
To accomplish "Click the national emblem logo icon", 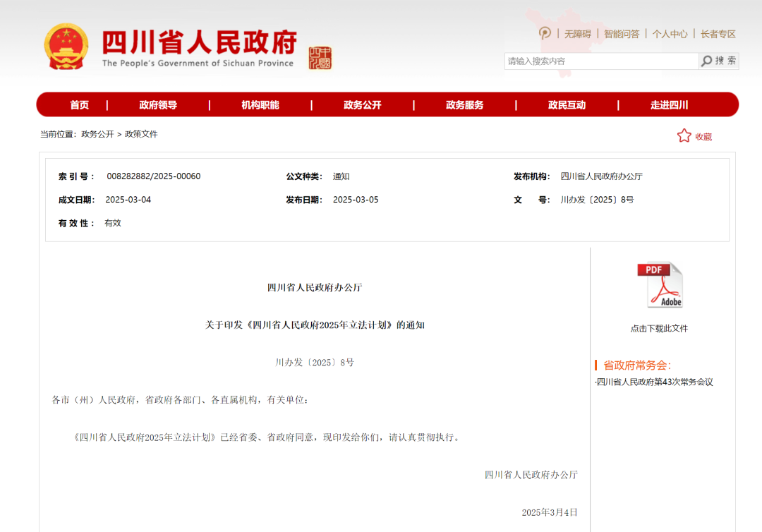I will pyautogui.click(x=67, y=47).
